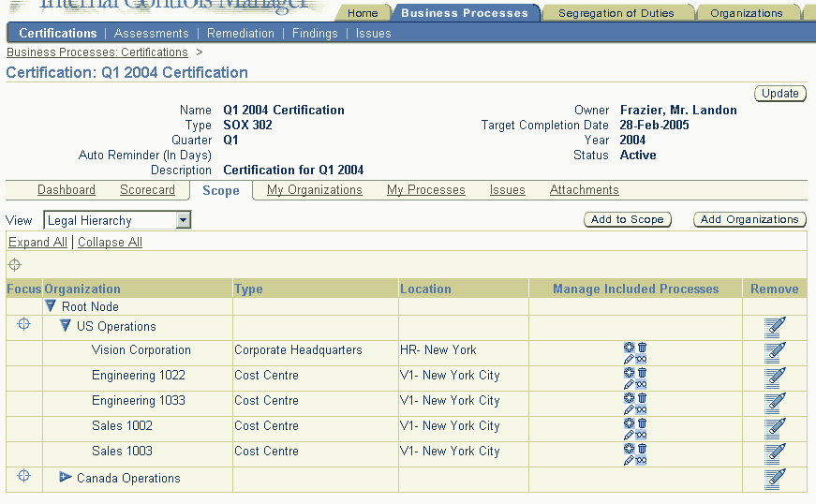
Task: Focus on US Operations using crosshair icon
Action: tap(23, 324)
